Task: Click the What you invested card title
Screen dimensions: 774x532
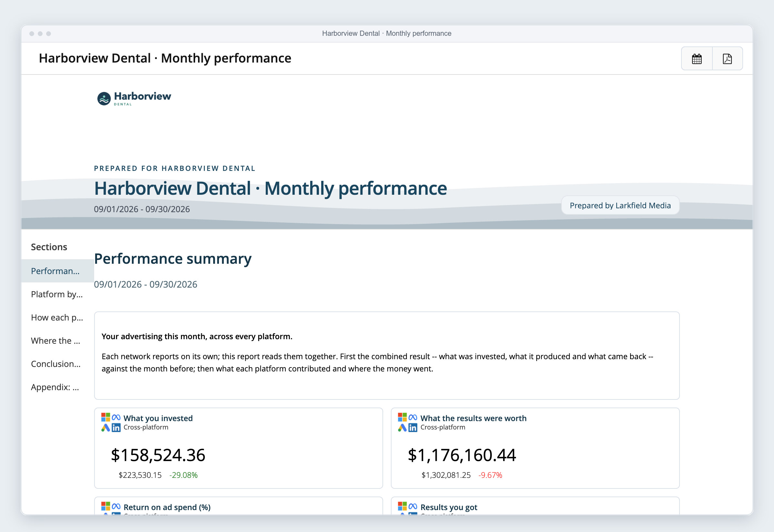Action: point(158,418)
